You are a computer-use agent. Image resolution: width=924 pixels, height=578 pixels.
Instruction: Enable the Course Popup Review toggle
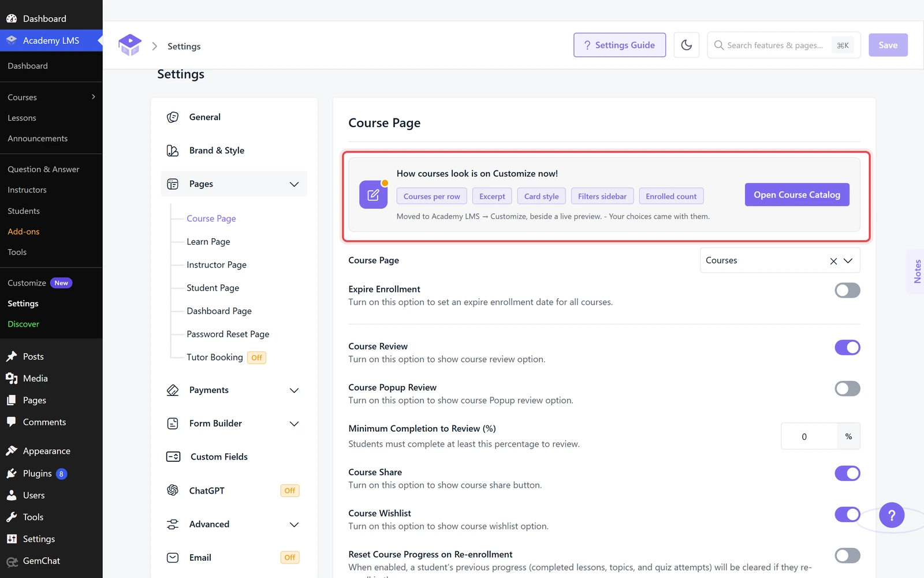[x=847, y=388]
